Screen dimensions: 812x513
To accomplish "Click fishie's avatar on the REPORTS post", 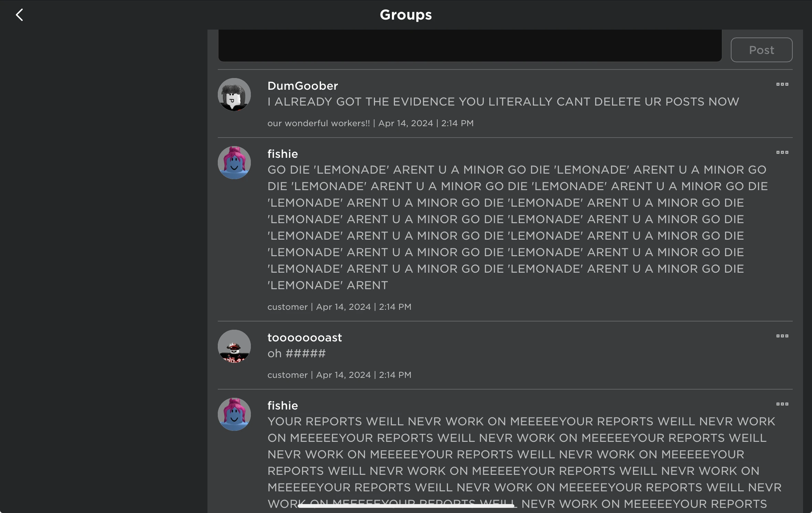I will [x=234, y=414].
